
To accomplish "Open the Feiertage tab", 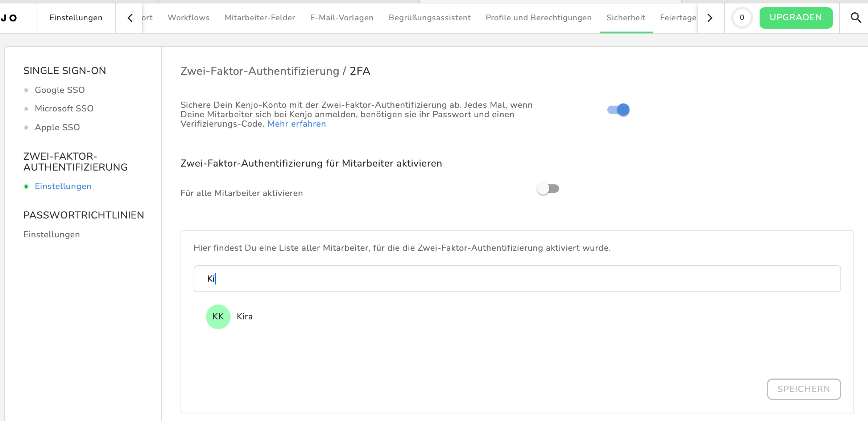I will click(678, 18).
